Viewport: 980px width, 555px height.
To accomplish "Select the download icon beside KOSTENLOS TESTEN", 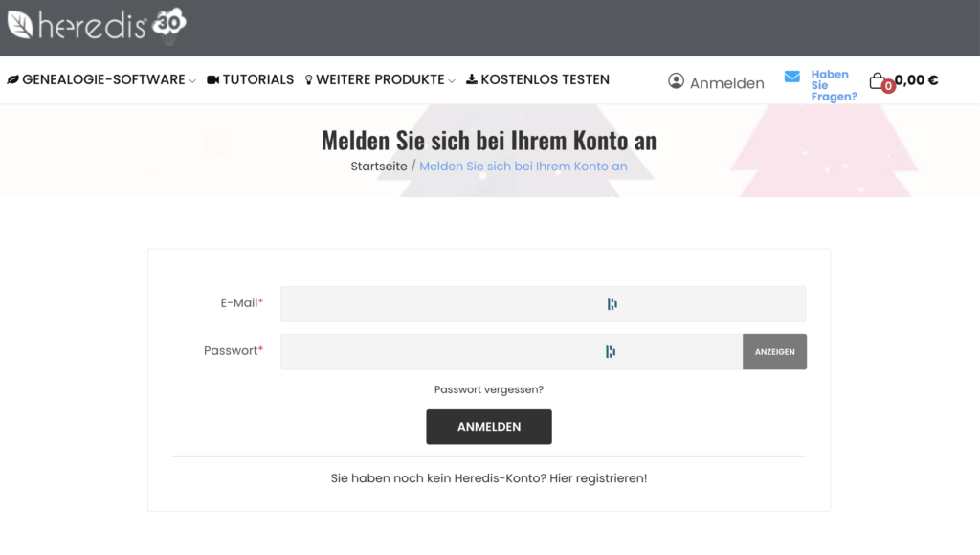I will (x=473, y=79).
